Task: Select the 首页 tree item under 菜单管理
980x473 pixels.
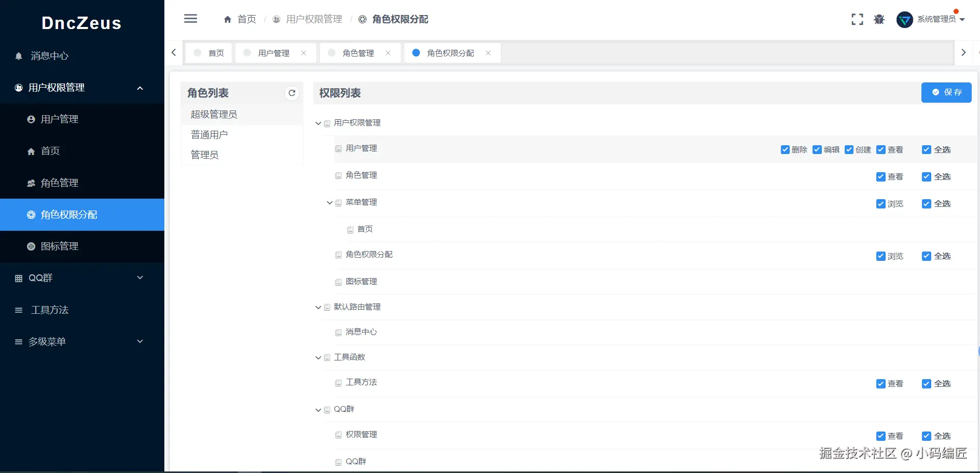Action: pos(365,229)
